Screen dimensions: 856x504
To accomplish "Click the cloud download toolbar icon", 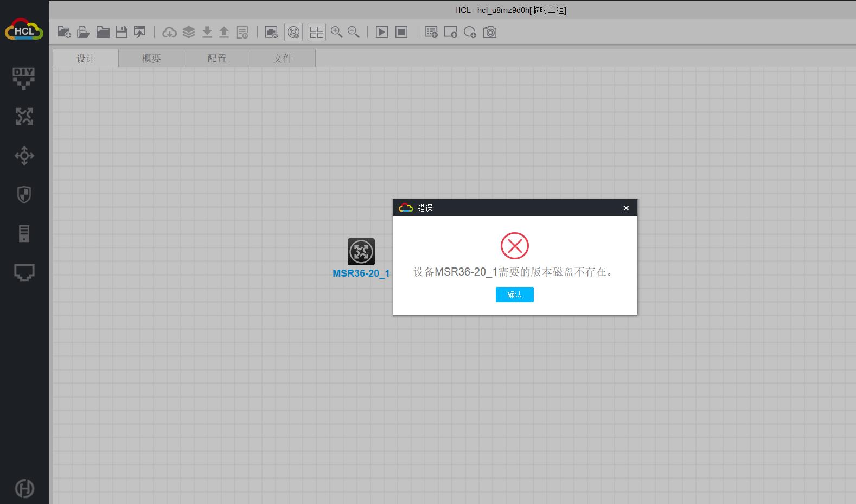I will [170, 33].
